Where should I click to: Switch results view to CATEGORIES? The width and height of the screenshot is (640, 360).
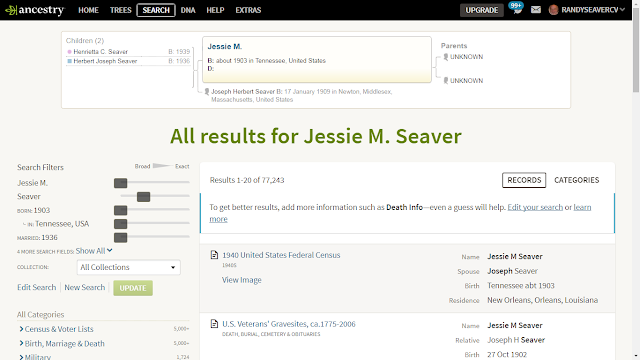click(x=576, y=180)
